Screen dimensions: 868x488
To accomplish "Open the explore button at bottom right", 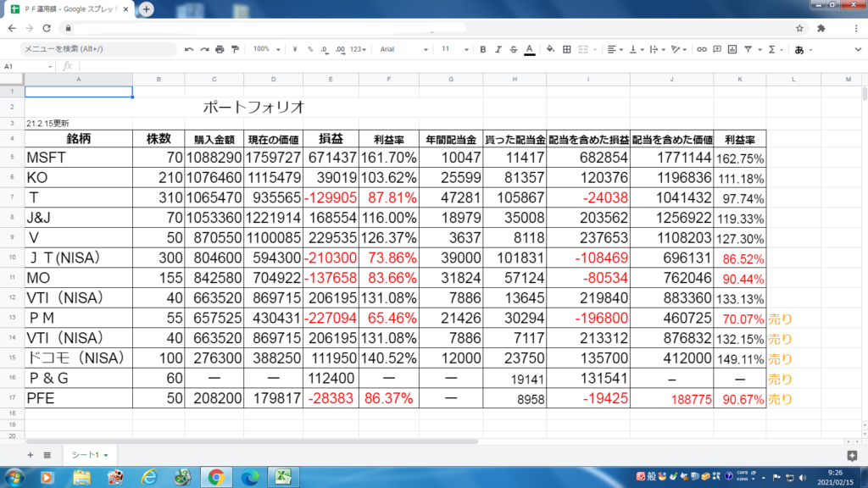I will tap(852, 455).
